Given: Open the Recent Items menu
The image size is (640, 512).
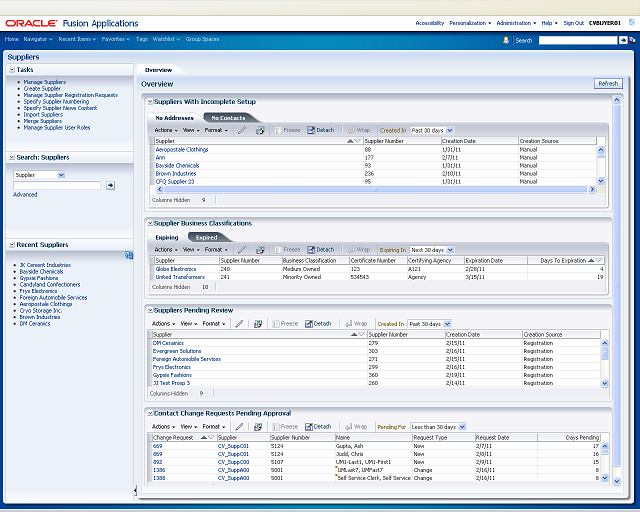Looking at the screenshot, I should click(x=77, y=39).
